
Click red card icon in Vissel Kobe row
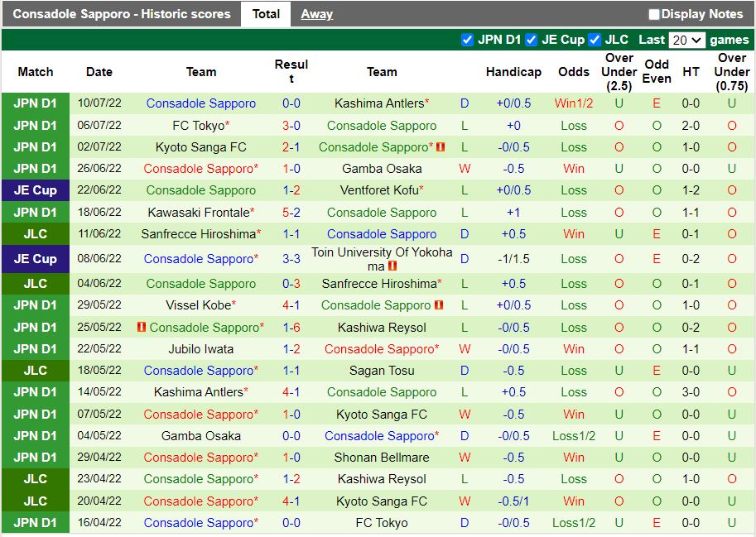pyautogui.click(x=439, y=305)
